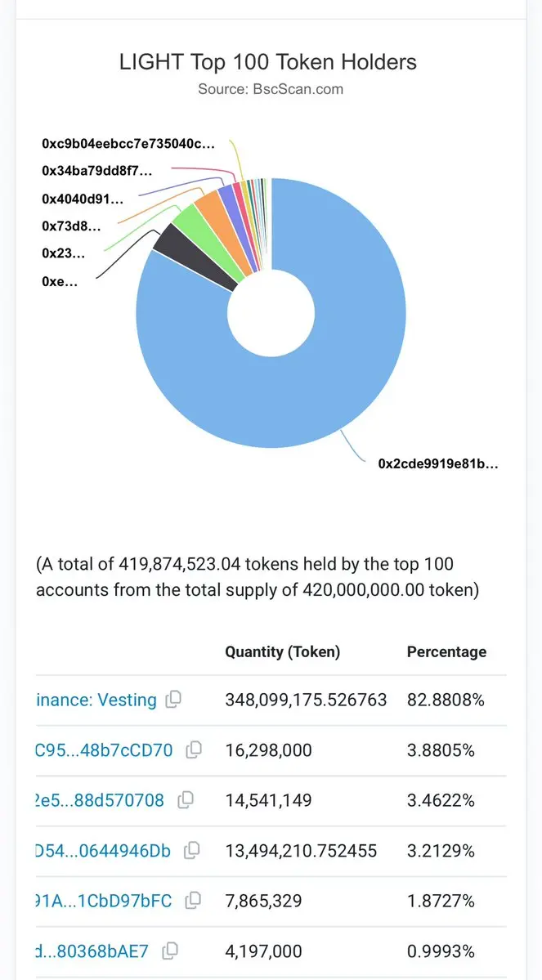The image size is (542, 980).
Task: Click the Percentage column header
Action: click(x=446, y=651)
